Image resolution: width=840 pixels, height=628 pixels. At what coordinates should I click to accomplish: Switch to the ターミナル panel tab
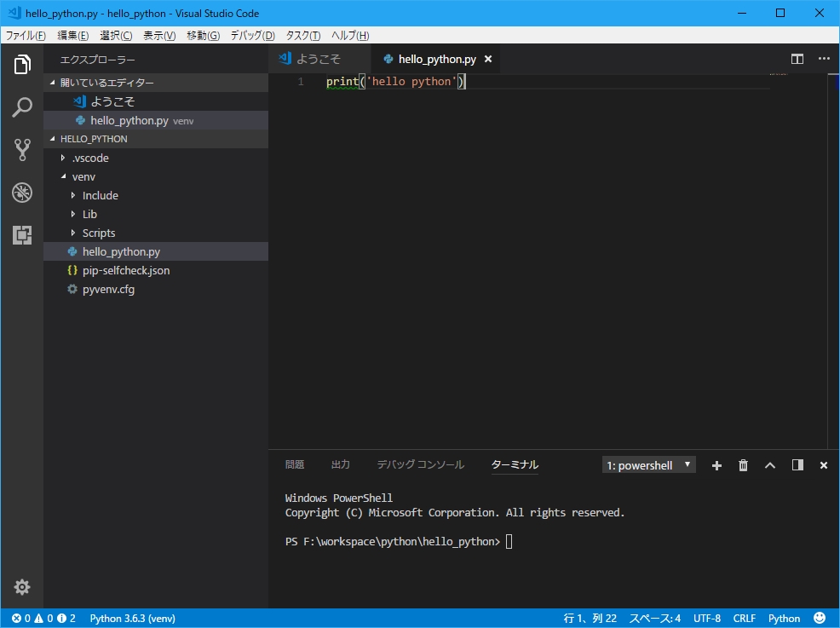[515, 464]
